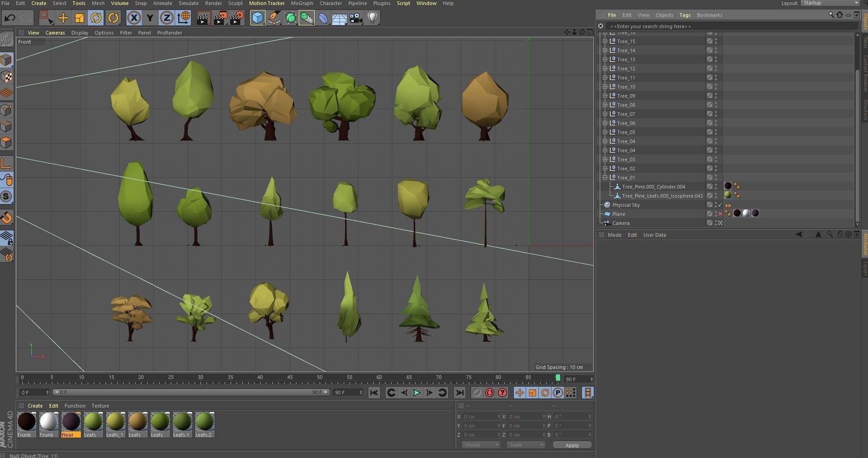Select the Plane object
This screenshot has width=868, height=458.
[x=618, y=214]
